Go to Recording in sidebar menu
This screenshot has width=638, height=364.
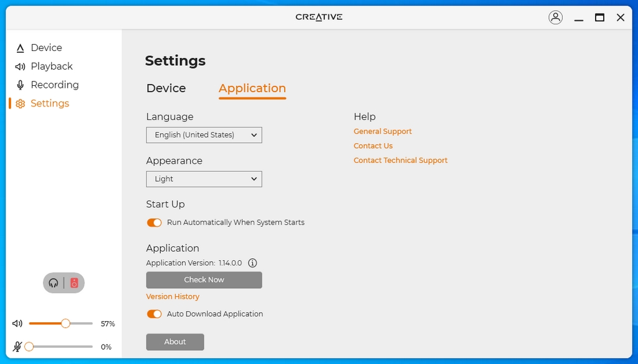[x=55, y=85]
